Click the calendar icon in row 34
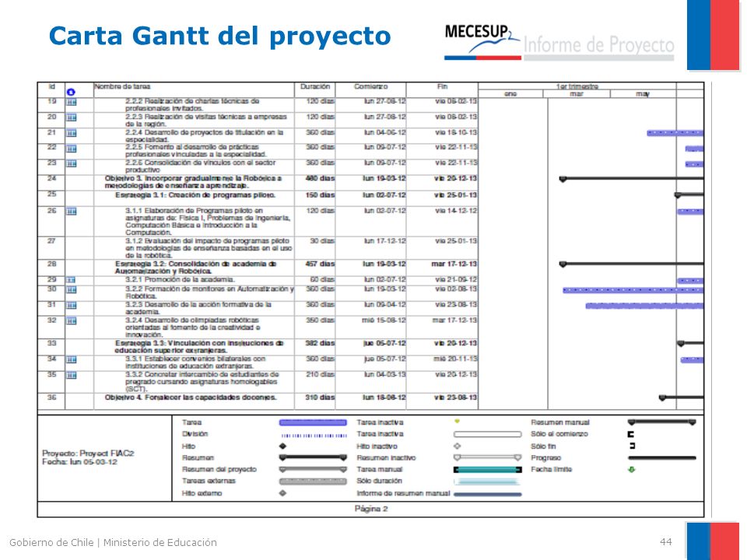 pos(72,359)
